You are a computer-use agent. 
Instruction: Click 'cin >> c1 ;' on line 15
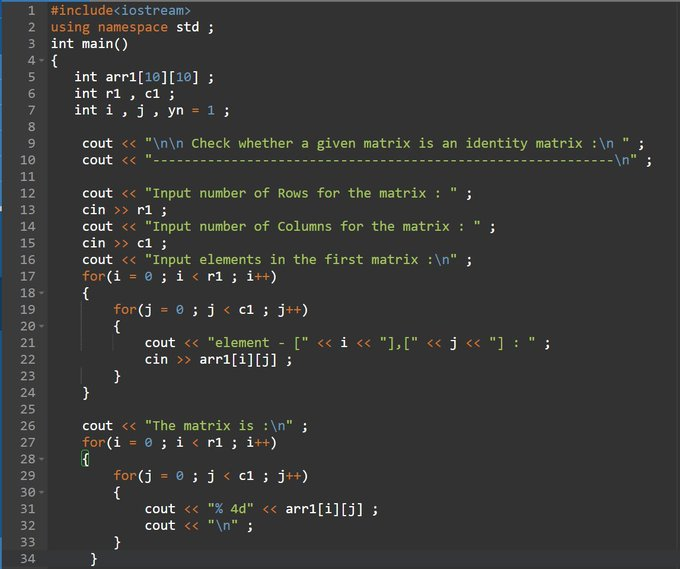pyautogui.click(x=124, y=243)
